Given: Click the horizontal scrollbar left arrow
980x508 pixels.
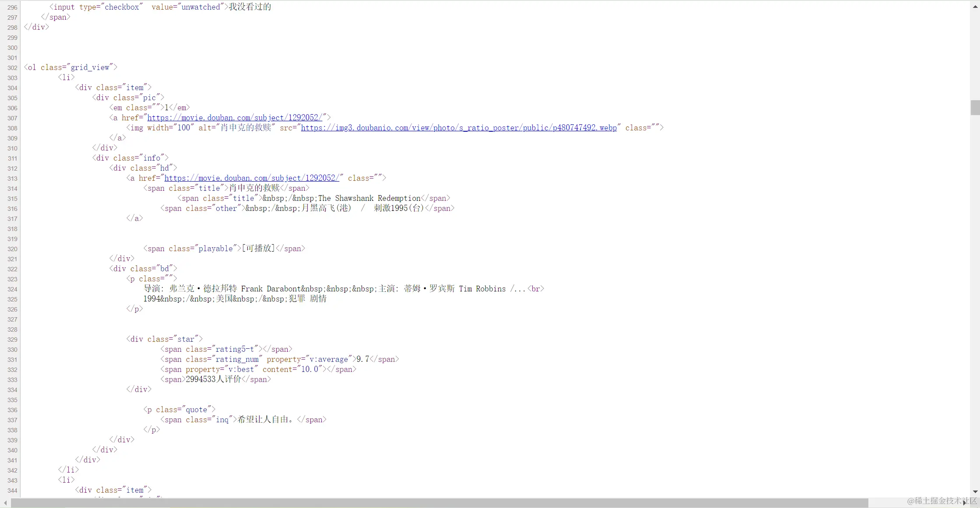Looking at the screenshot, I should [x=5, y=503].
